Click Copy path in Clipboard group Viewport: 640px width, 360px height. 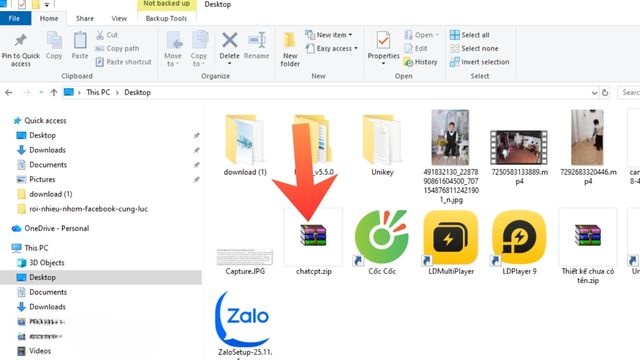pos(118,49)
